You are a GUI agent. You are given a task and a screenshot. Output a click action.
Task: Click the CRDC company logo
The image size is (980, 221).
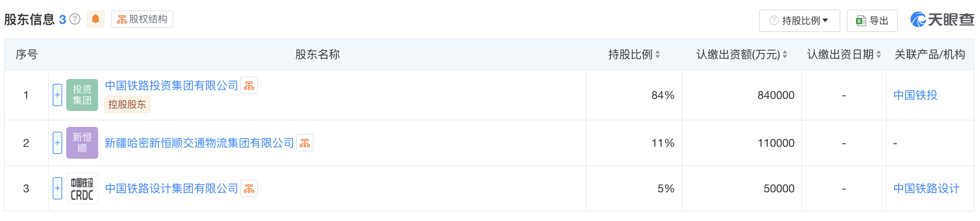coord(82,188)
